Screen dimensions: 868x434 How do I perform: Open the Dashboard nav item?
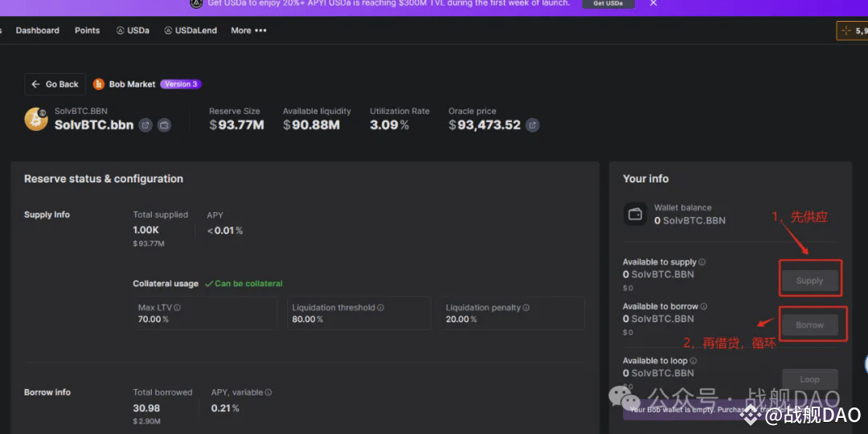38,31
